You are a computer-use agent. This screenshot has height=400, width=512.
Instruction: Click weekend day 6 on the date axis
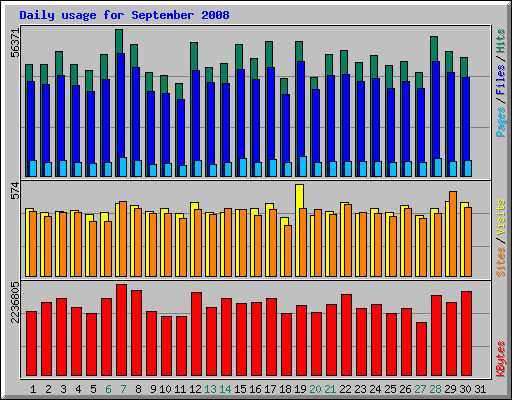tap(108, 389)
